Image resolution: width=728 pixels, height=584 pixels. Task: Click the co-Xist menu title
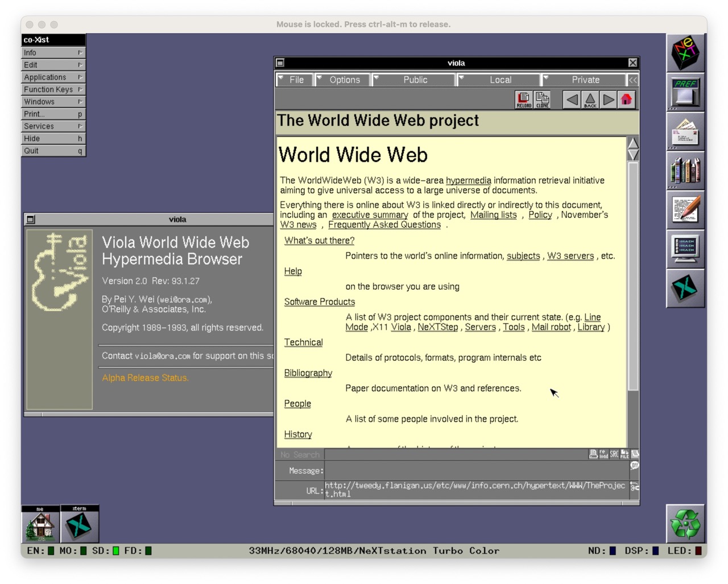[x=53, y=40]
